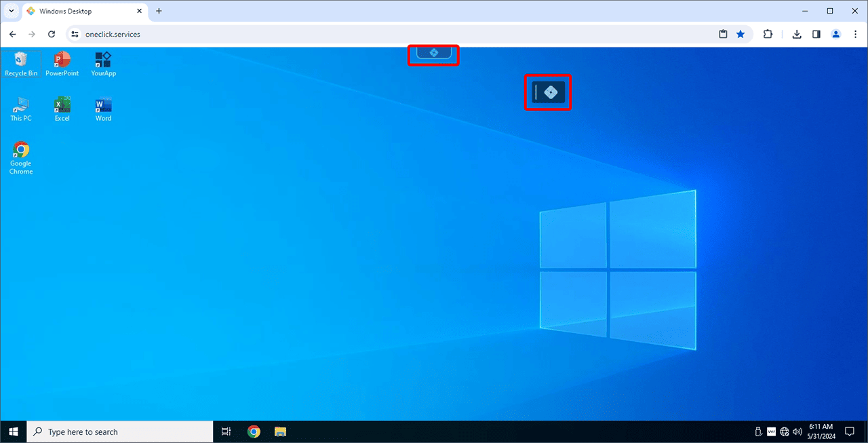Click the Type here to search box
Image resolution: width=868 pixels, height=443 pixels.
pos(122,431)
